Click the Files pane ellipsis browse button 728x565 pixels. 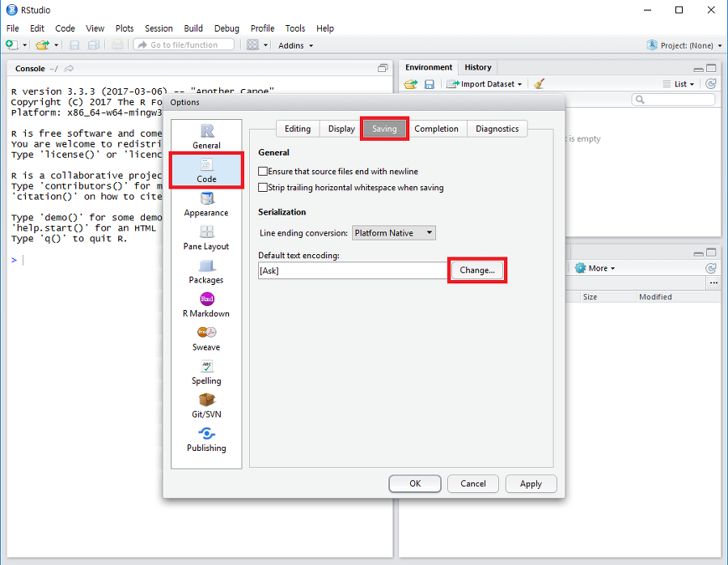[x=713, y=283]
